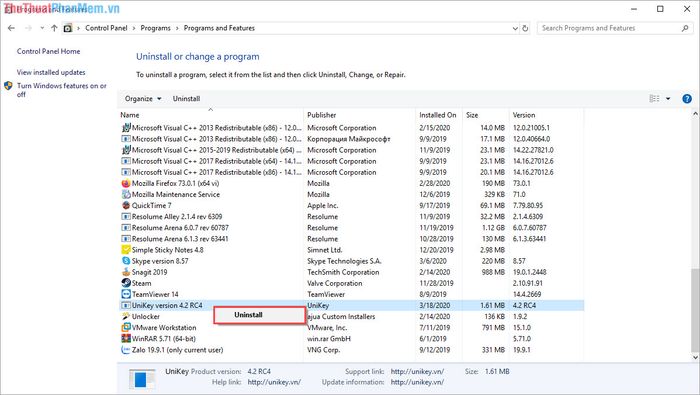Click the TeamViewer 14 icon

click(126, 295)
